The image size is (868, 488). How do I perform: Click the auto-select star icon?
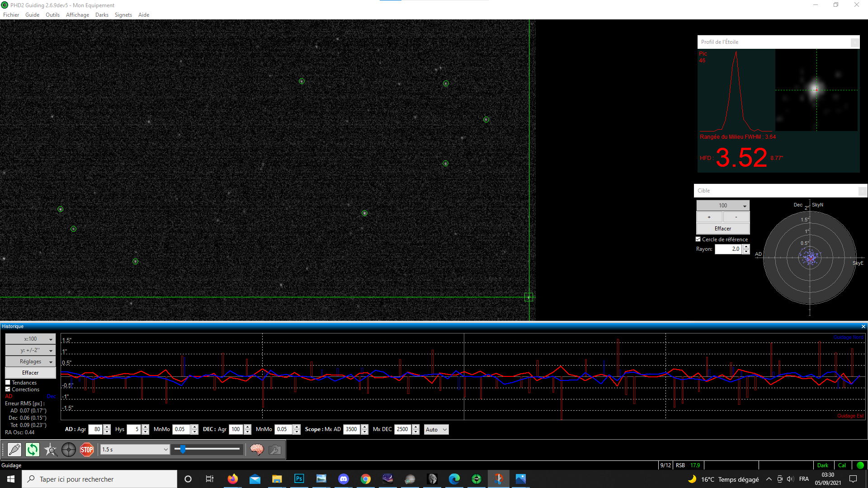pyautogui.click(x=51, y=450)
